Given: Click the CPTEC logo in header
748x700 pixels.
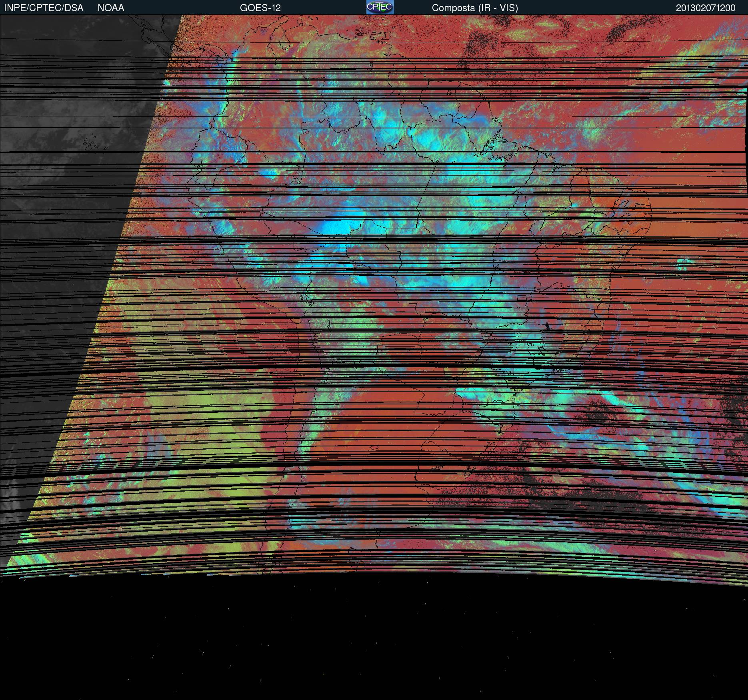Looking at the screenshot, I should [380, 7].
